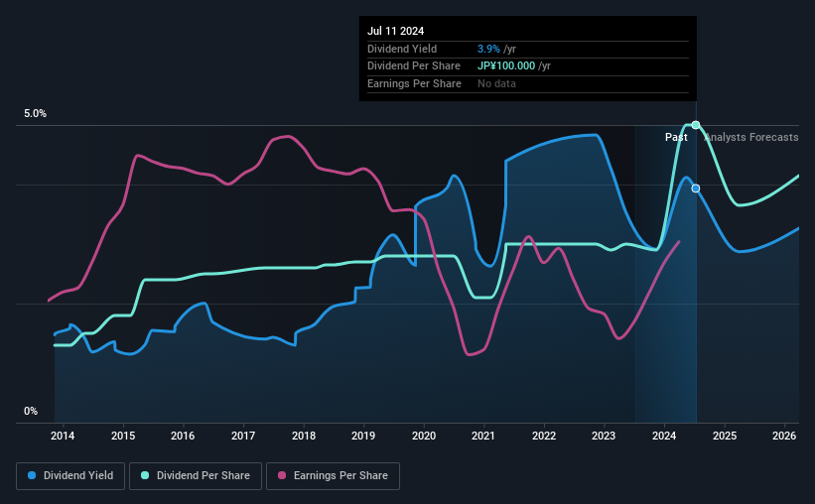Click the 0% y-axis label
Image resolution: width=815 pixels, height=504 pixels.
[31, 411]
